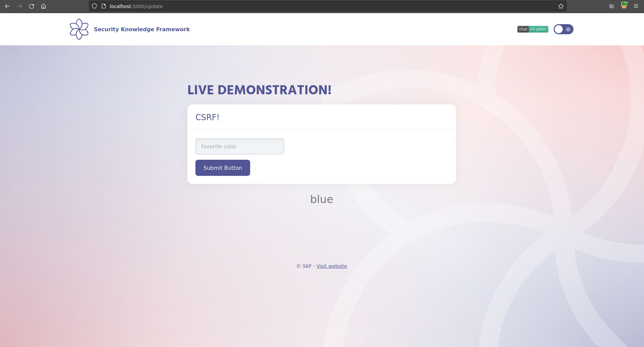The width and height of the screenshot is (644, 347).
Task: Go back to the previous page
Action: click(7, 6)
